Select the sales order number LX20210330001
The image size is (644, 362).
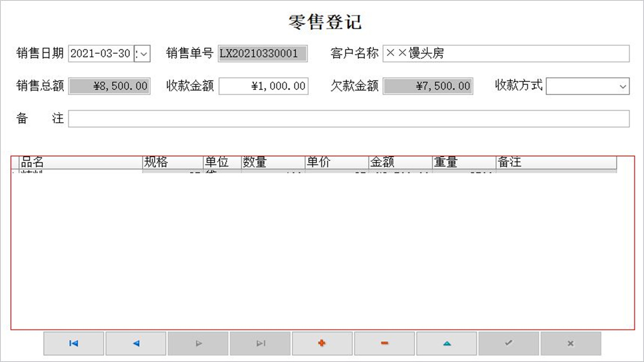tap(262, 54)
